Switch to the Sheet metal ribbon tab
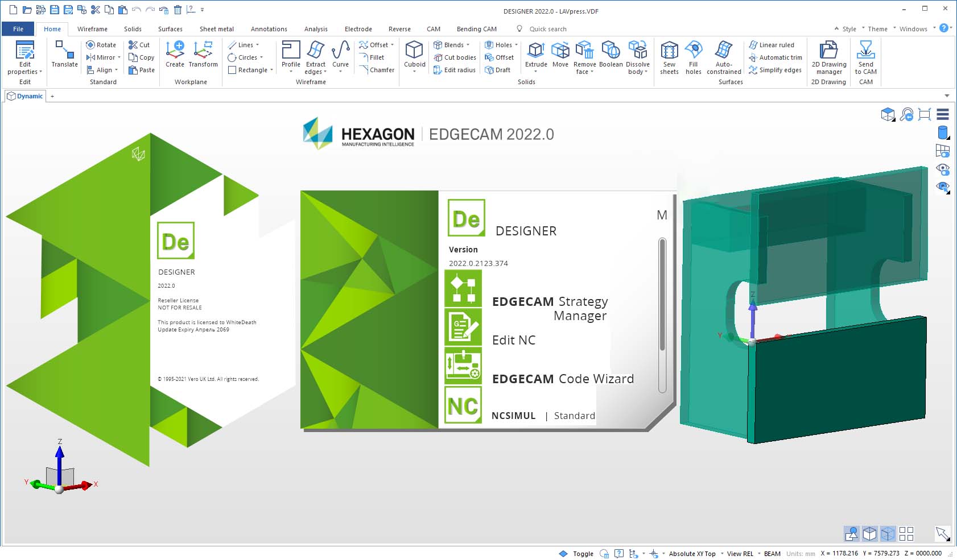This screenshot has width=957, height=560. (216, 29)
